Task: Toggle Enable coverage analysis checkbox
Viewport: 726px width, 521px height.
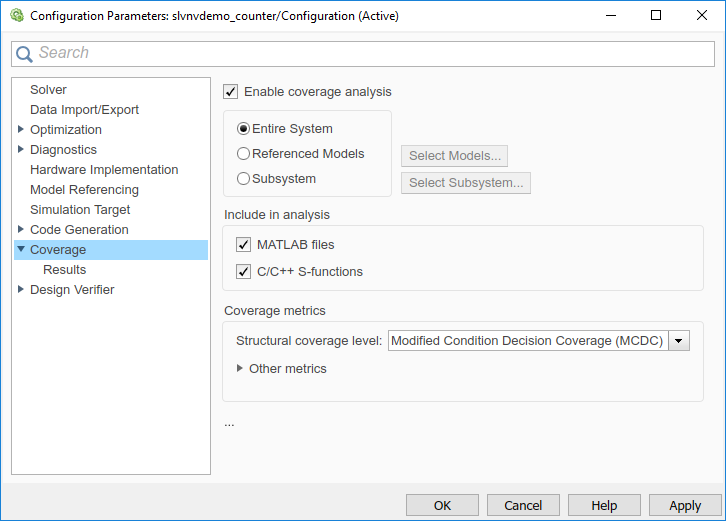Action: tap(231, 92)
